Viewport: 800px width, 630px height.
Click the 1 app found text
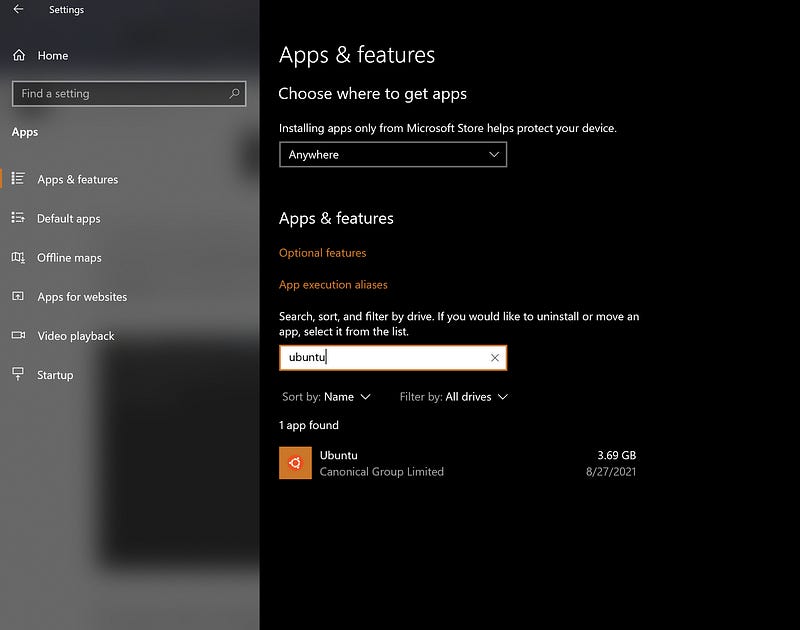click(309, 425)
